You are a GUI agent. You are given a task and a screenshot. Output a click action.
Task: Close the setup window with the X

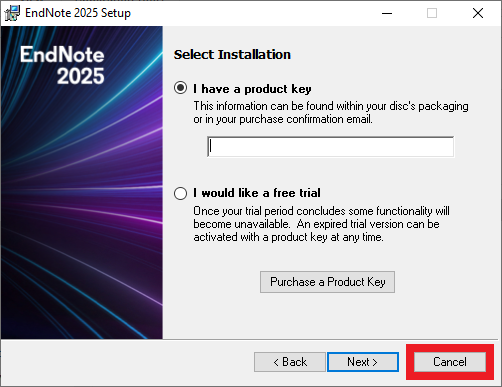[x=478, y=13]
